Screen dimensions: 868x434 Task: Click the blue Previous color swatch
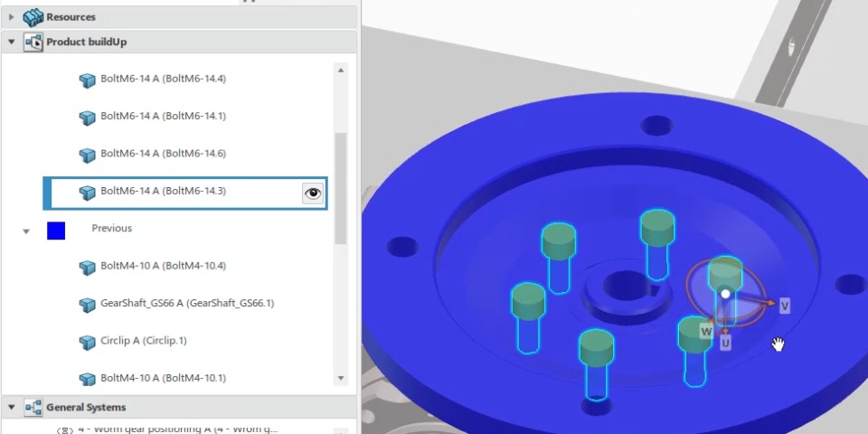56,231
